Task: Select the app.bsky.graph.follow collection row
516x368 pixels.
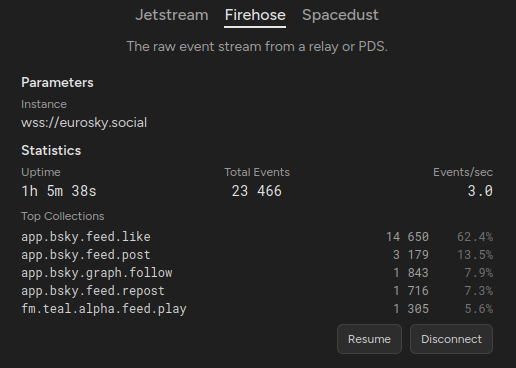Action: pos(257,273)
